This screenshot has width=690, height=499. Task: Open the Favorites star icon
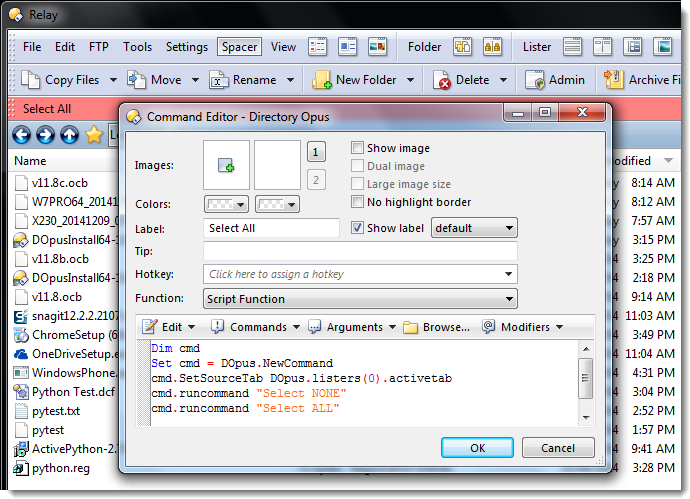[94, 135]
